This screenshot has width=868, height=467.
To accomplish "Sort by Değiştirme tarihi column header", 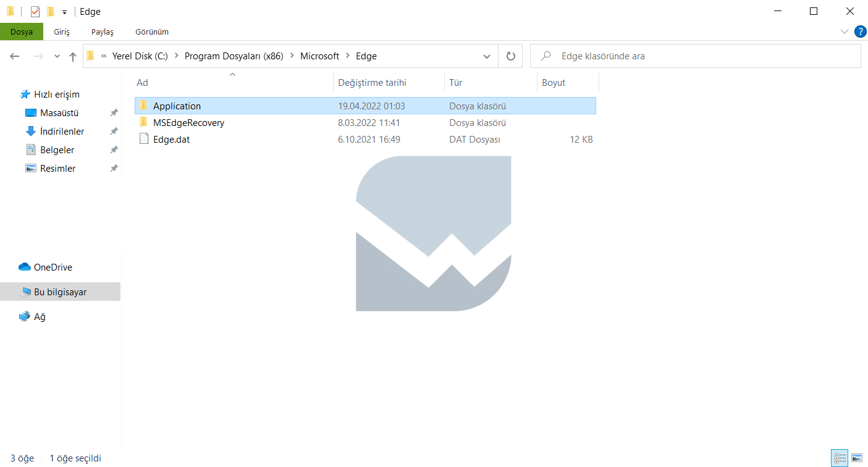I will point(372,83).
